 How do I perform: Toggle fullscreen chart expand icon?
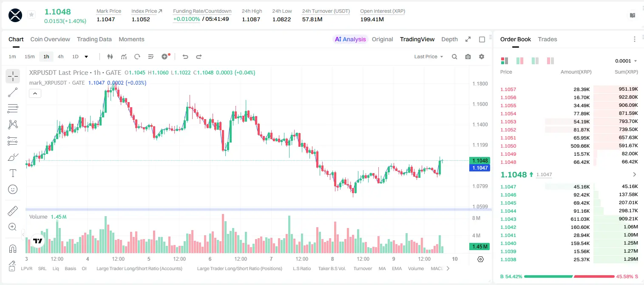tap(468, 39)
